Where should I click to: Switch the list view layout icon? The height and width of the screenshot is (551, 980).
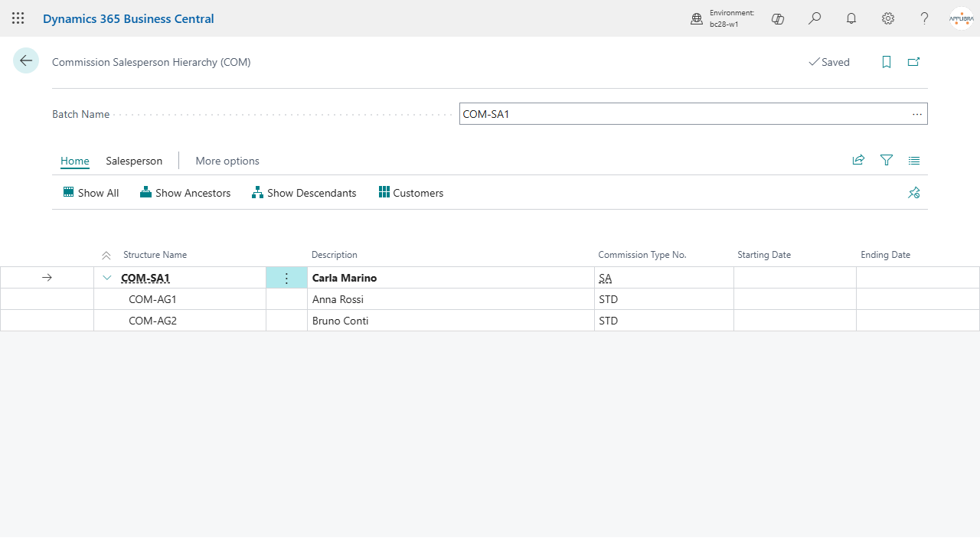[x=914, y=160]
